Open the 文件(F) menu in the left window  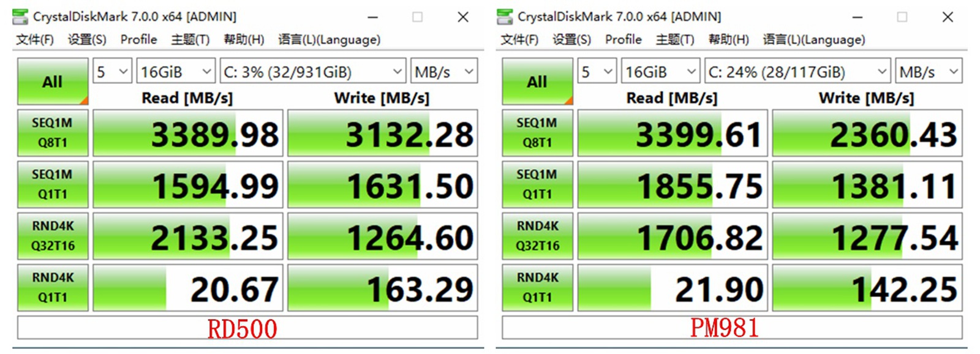(x=35, y=40)
